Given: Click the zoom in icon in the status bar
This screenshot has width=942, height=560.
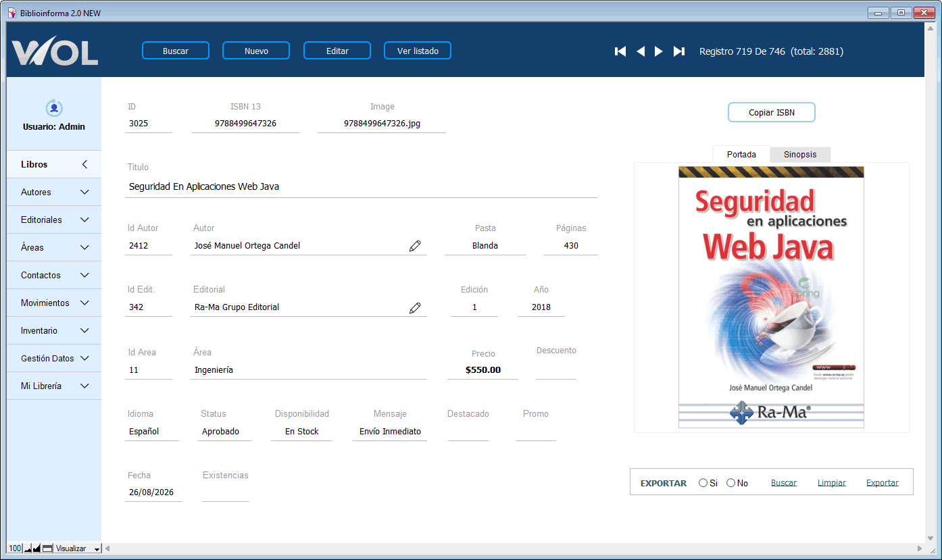Looking at the screenshot, I should [37, 549].
